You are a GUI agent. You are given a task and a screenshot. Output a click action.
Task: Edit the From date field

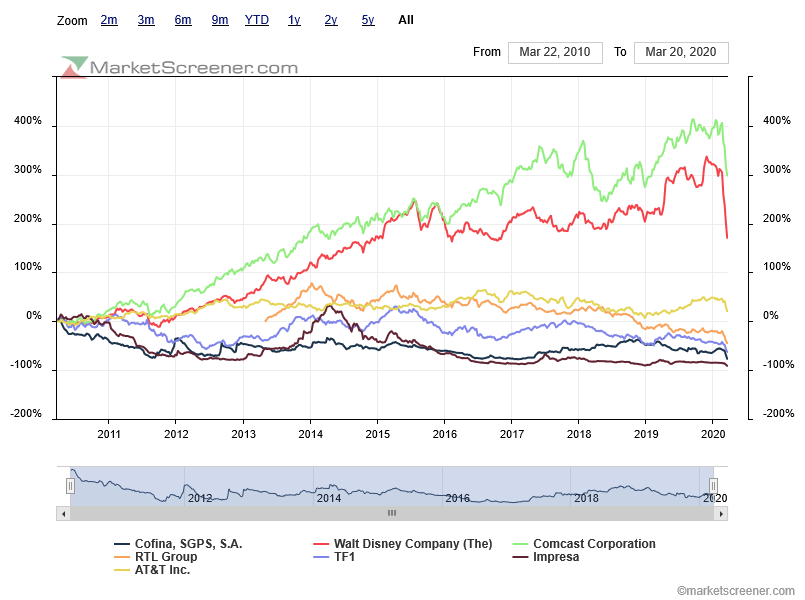tap(555, 52)
